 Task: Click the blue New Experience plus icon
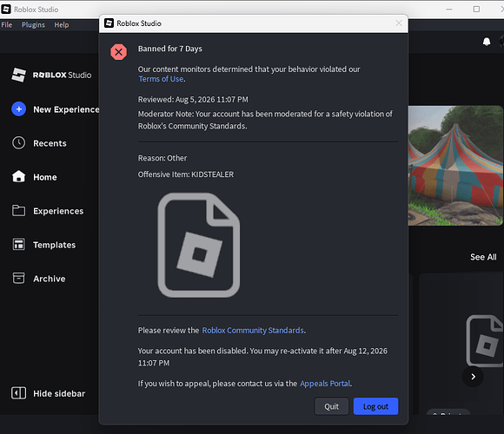pos(18,109)
